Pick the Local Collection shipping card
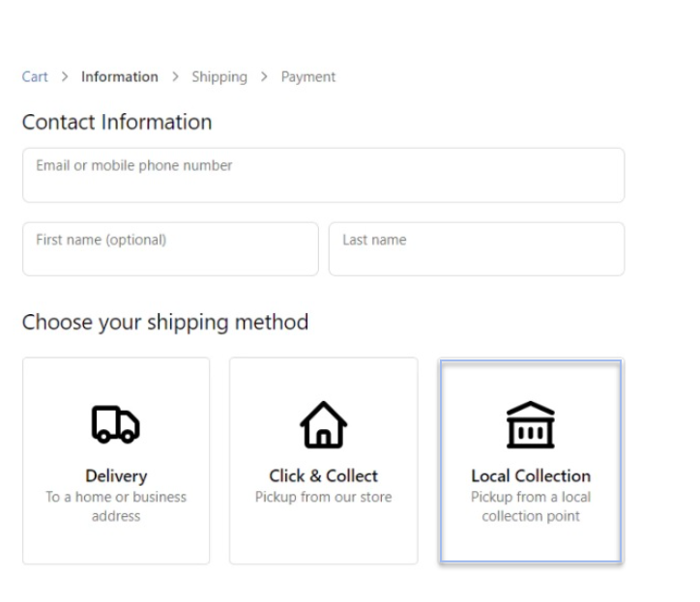The width and height of the screenshot is (700, 602). [530, 461]
